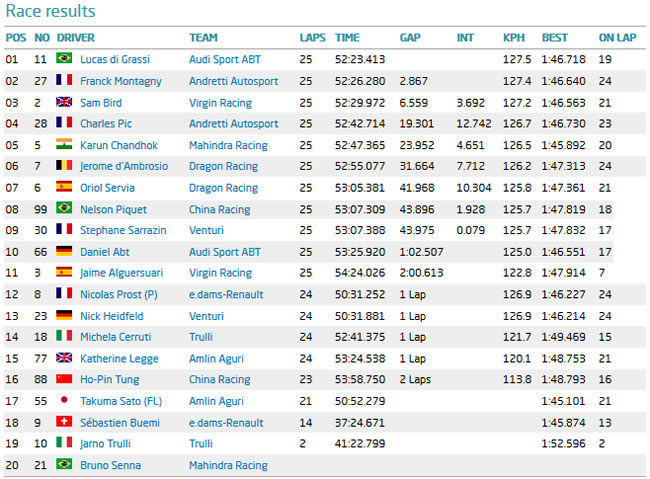Click the Belgium flag next to Jerome d'Ambrosio
The height and width of the screenshot is (479, 650).
coord(64,165)
